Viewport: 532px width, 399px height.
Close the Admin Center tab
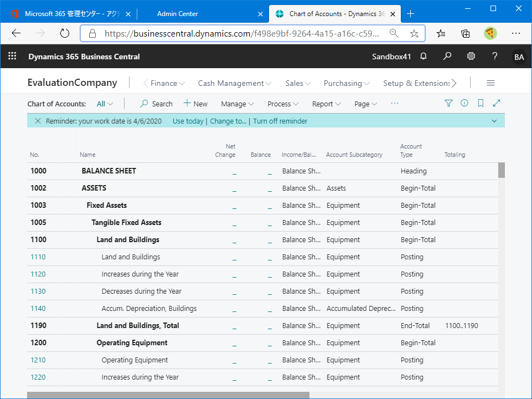click(260, 14)
